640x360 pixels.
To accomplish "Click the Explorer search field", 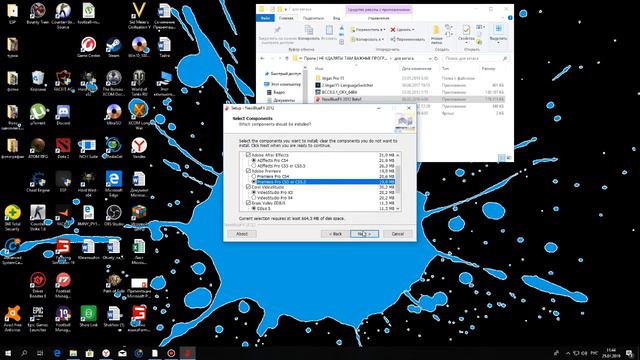I will click(476, 59).
